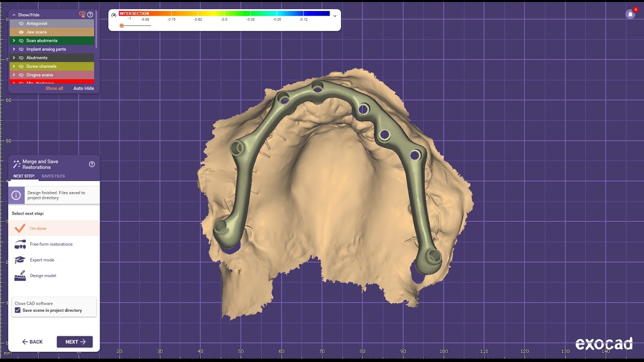Open help for Merge and Save Restorations
Screen dimensions: 644x362
92,164
